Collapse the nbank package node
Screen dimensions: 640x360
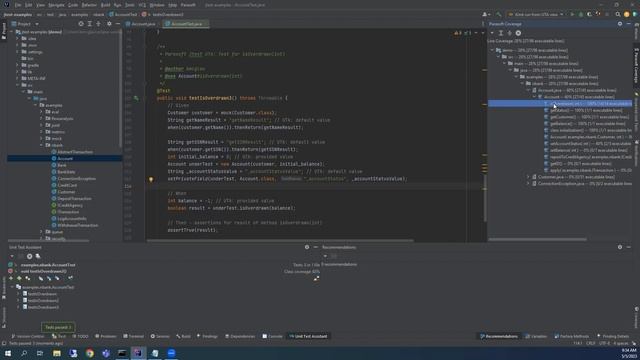(x=42, y=145)
